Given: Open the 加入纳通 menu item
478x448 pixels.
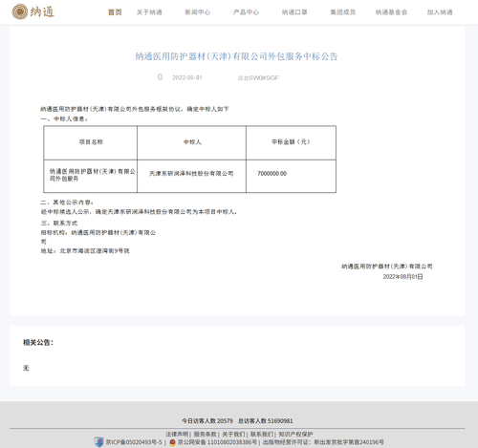Looking at the screenshot, I should (440, 12).
